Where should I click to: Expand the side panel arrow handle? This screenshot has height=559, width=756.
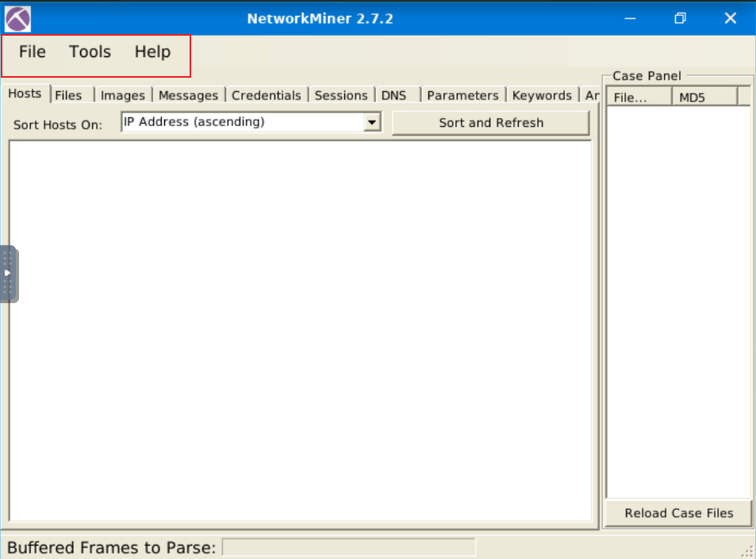pos(8,274)
